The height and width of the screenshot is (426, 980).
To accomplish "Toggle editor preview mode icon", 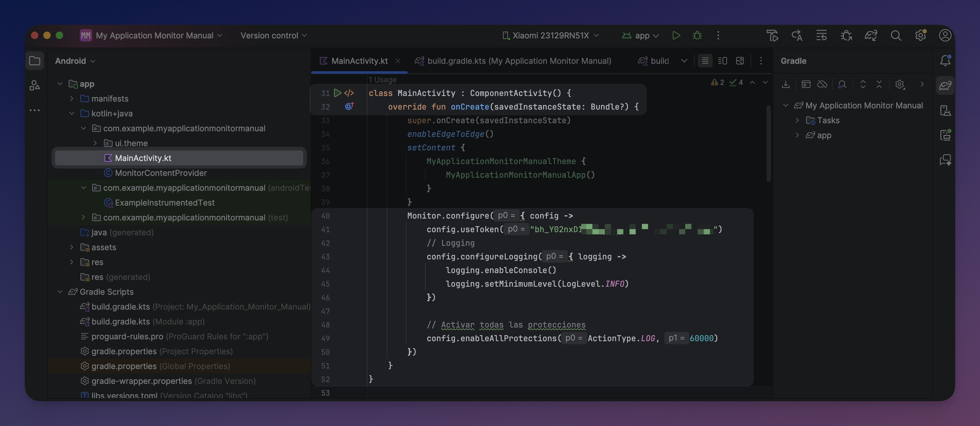I will pos(740,61).
